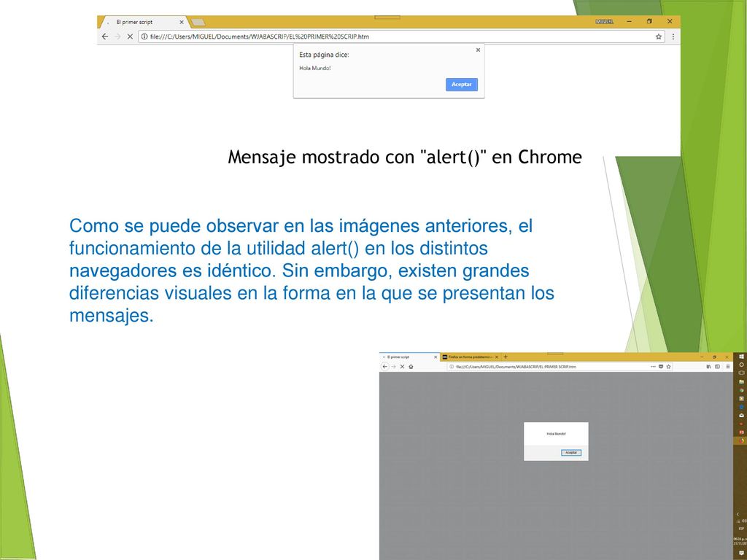Screen dimensions: 747x560
Task: Restore down the Chrome window
Action: point(649,21)
